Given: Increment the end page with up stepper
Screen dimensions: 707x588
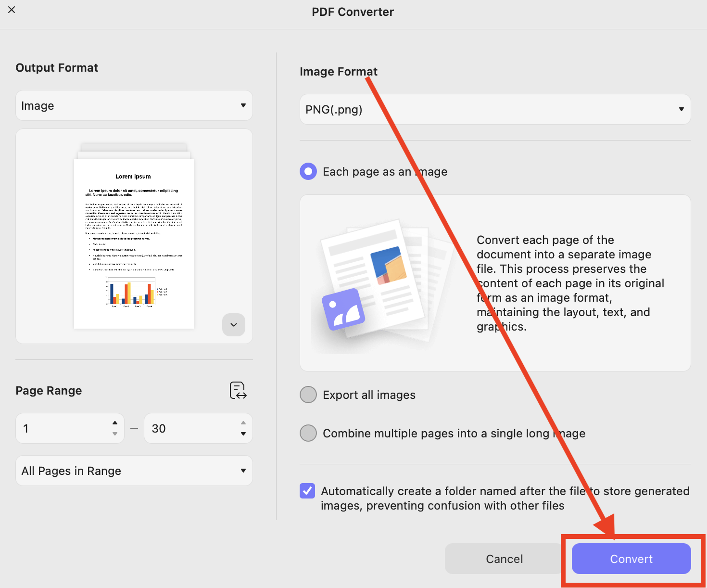Looking at the screenshot, I should [243, 422].
